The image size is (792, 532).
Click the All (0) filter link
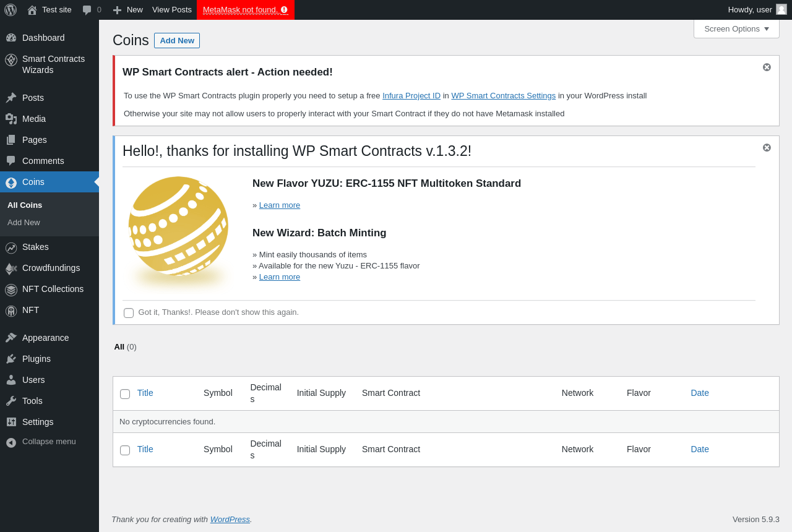[x=126, y=346]
